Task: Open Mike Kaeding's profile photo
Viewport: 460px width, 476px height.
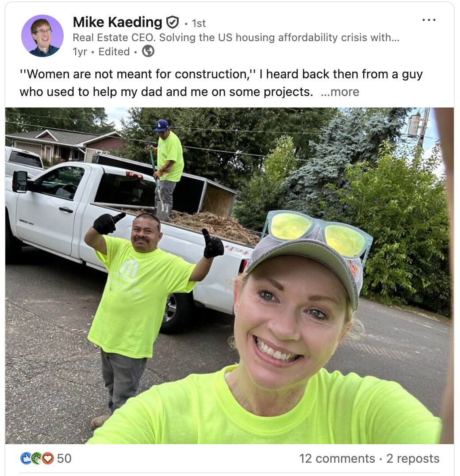Action: 42,36
